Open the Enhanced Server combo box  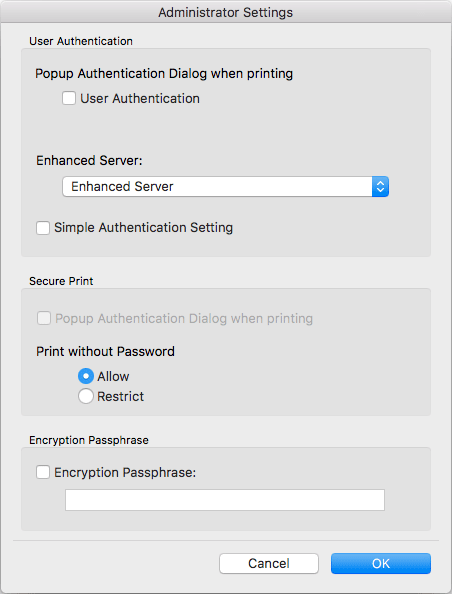225,186
